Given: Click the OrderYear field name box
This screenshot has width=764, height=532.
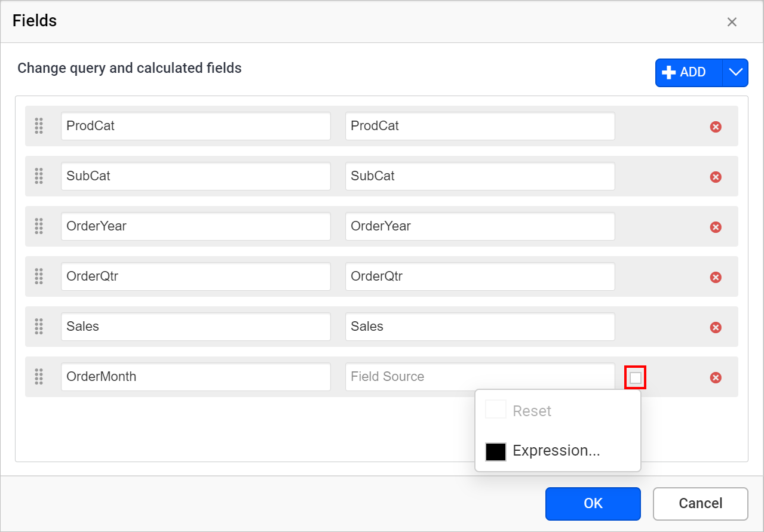Looking at the screenshot, I should [196, 226].
